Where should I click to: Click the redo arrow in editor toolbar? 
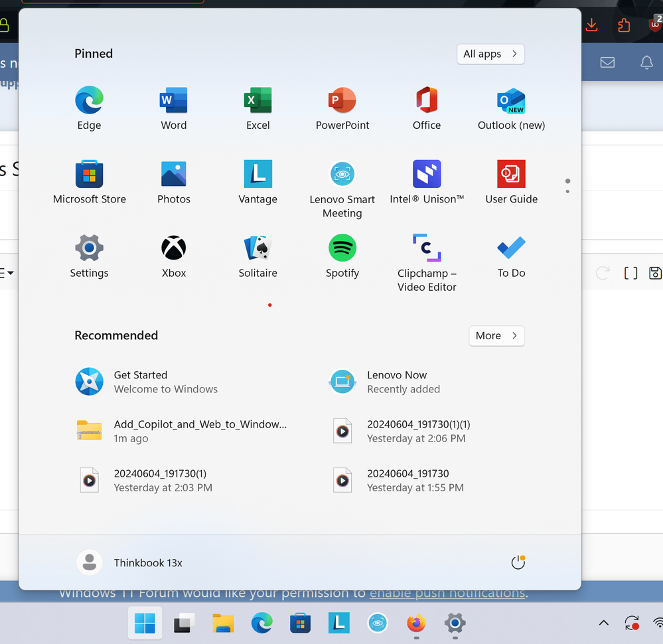coord(603,273)
